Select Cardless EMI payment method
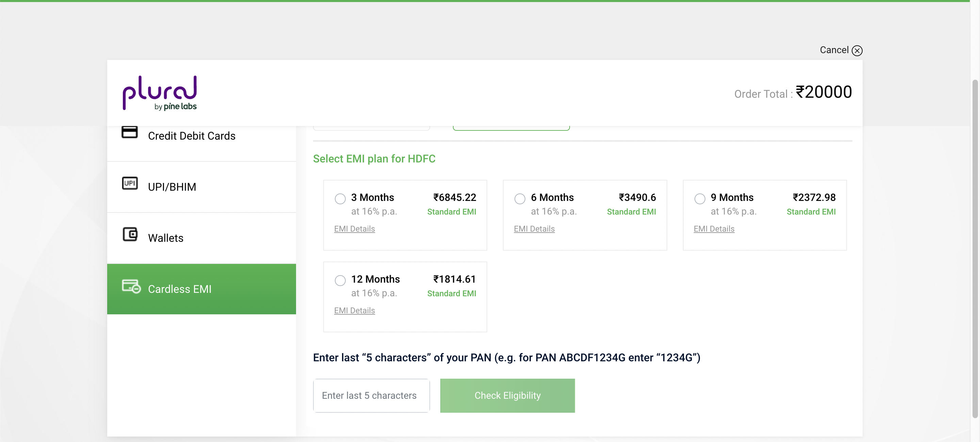Viewport: 980px width, 442px height. (x=201, y=289)
